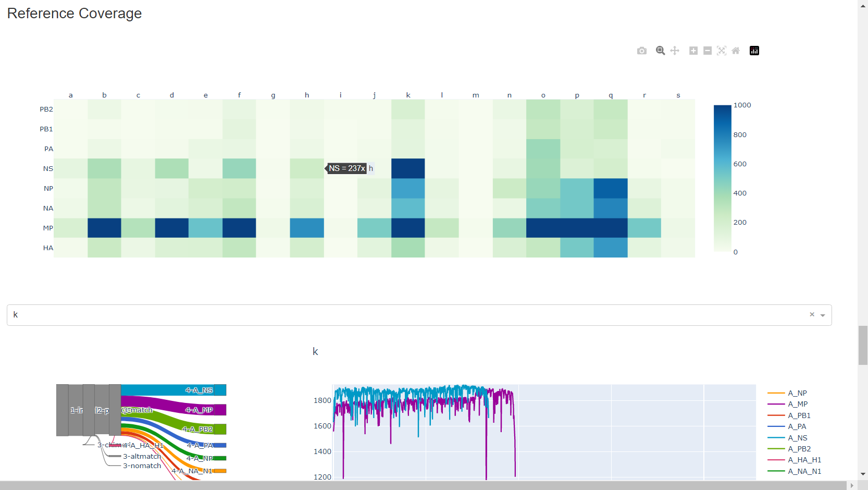
Task: Toggle the A_MP legend entry
Action: (x=797, y=404)
